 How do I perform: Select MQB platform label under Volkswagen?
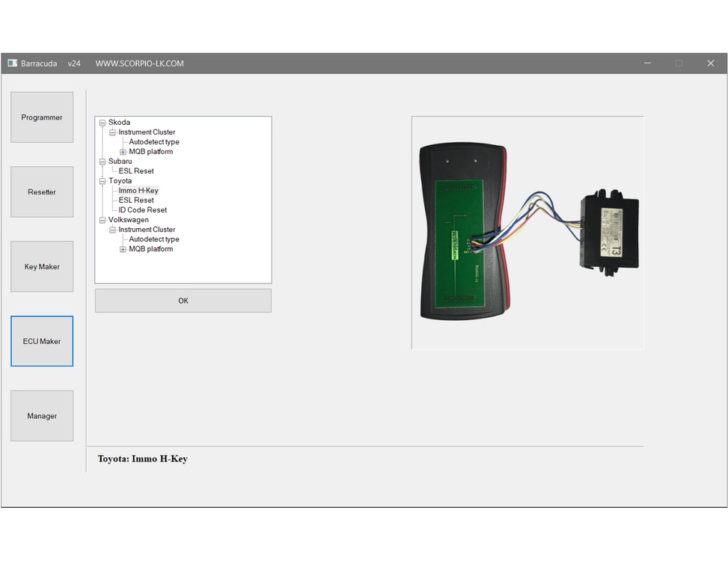(x=151, y=249)
